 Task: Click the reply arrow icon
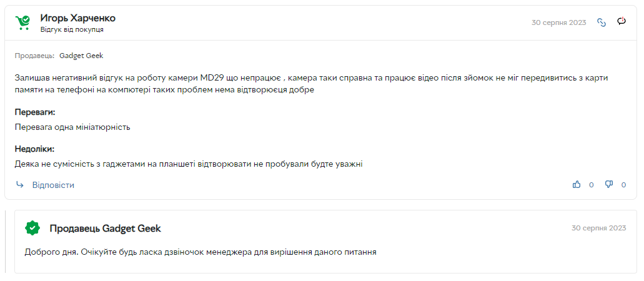(x=20, y=185)
